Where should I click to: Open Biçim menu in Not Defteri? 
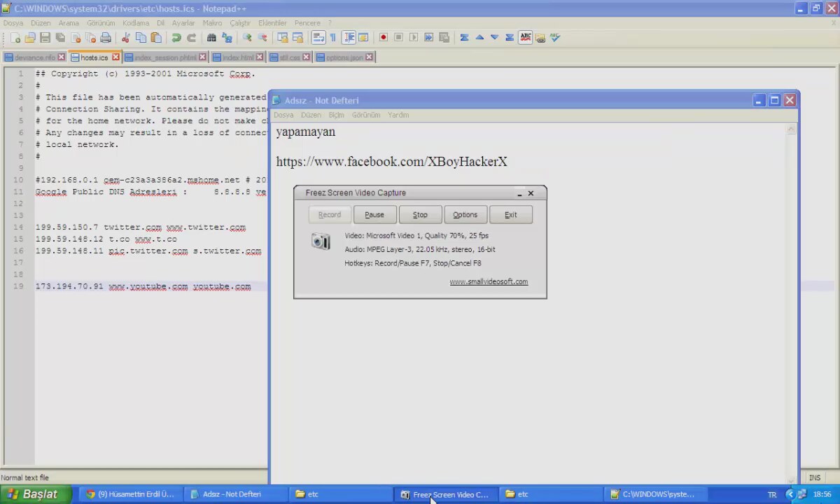[337, 115]
